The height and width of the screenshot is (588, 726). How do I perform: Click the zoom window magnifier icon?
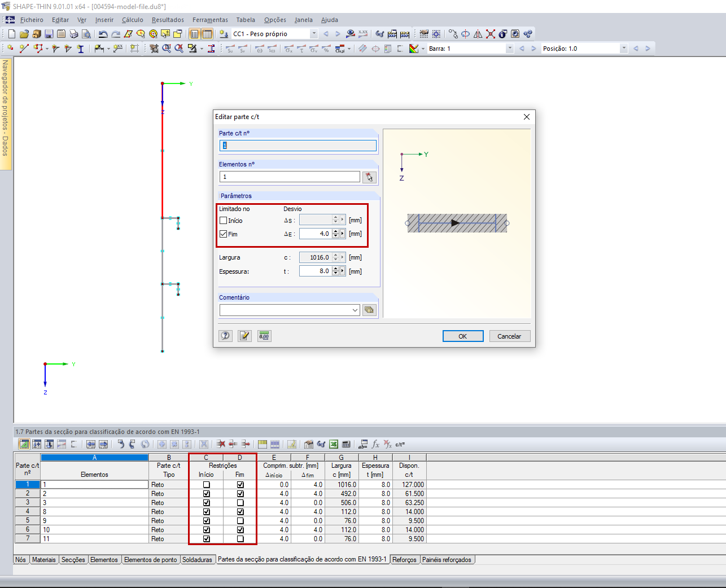point(167,49)
